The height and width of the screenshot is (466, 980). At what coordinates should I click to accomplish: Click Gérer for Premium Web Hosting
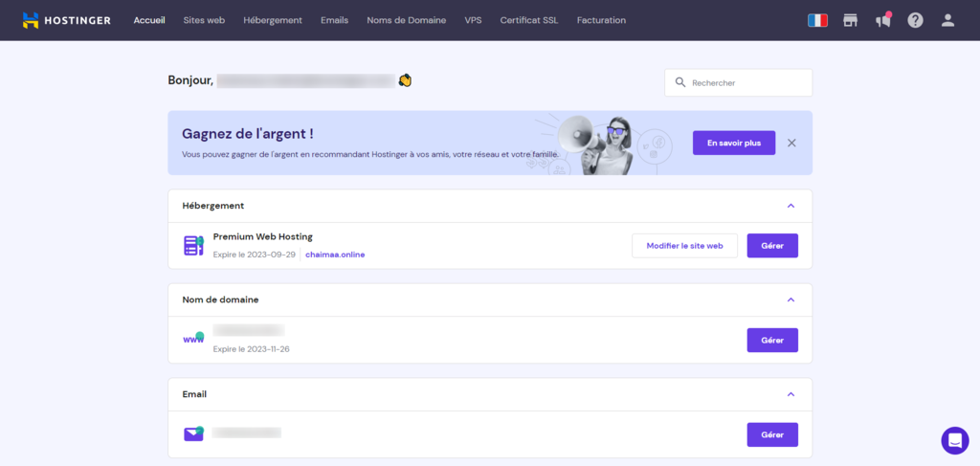point(772,246)
